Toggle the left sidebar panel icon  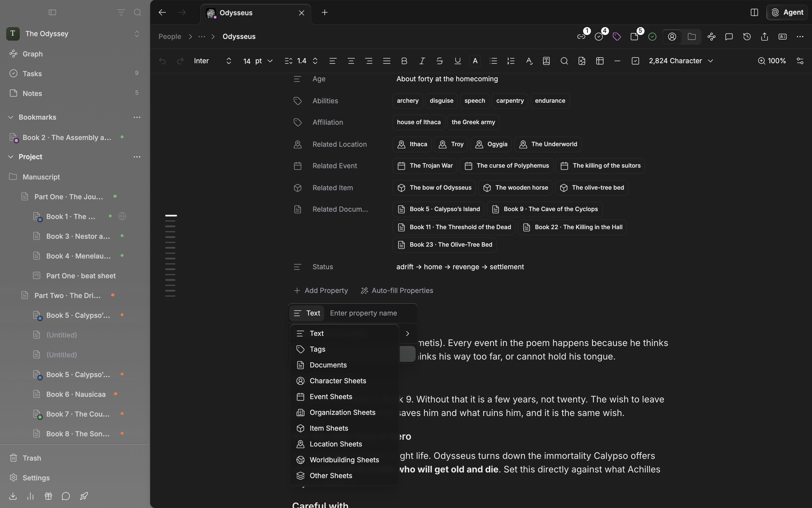click(x=52, y=12)
